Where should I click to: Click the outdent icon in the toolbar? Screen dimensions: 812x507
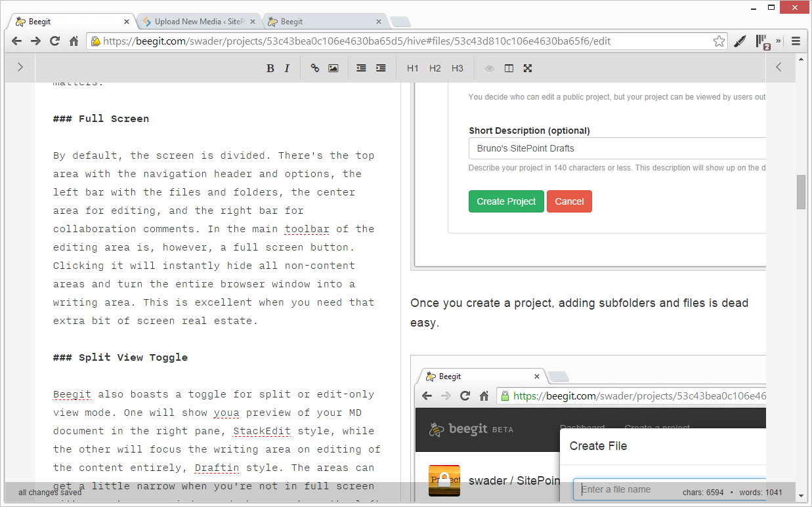361,68
